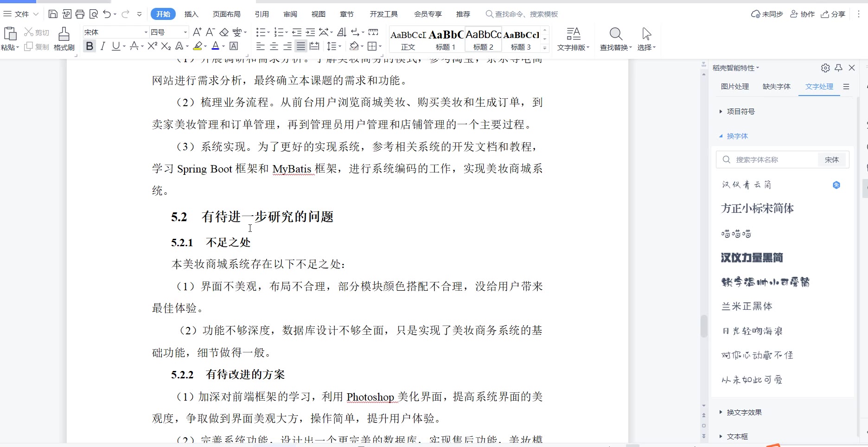Apply paragraph shading fill color
Image resolution: width=868 pixels, height=447 pixels.
[x=354, y=46]
